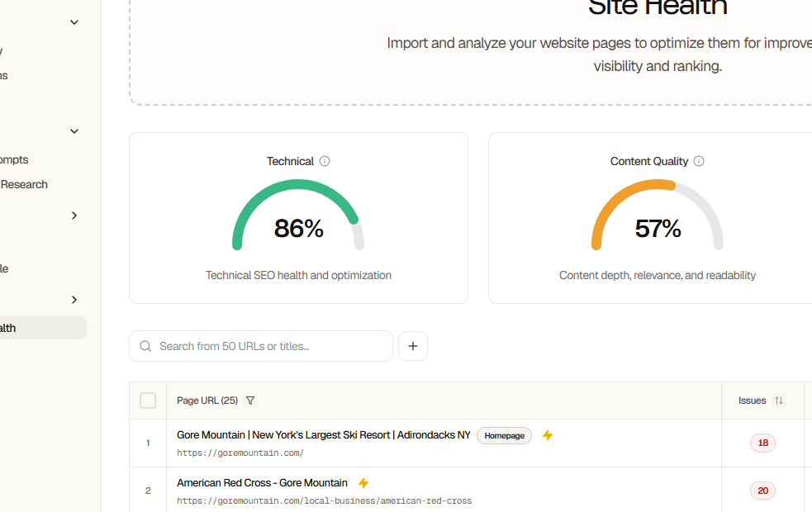Click lightning icon on American Red Cross row
Screen dimensions: 812x512
[x=363, y=483]
